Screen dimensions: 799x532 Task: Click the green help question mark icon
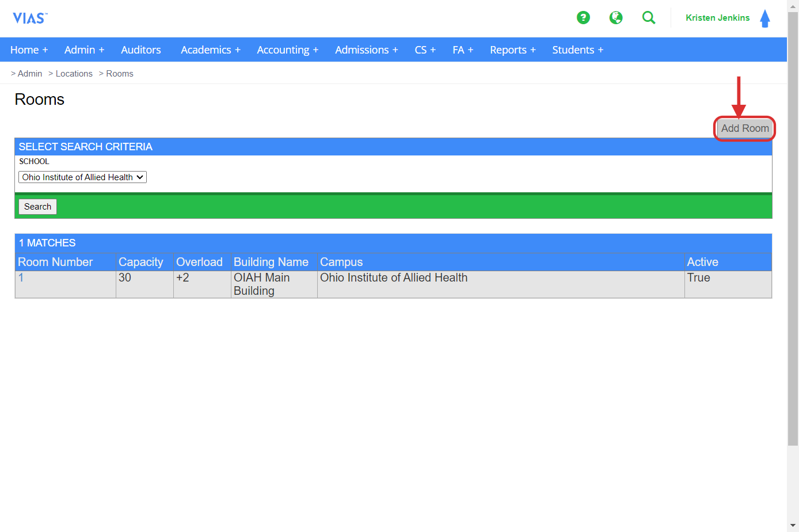pyautogui.click(x=583, y=18)
